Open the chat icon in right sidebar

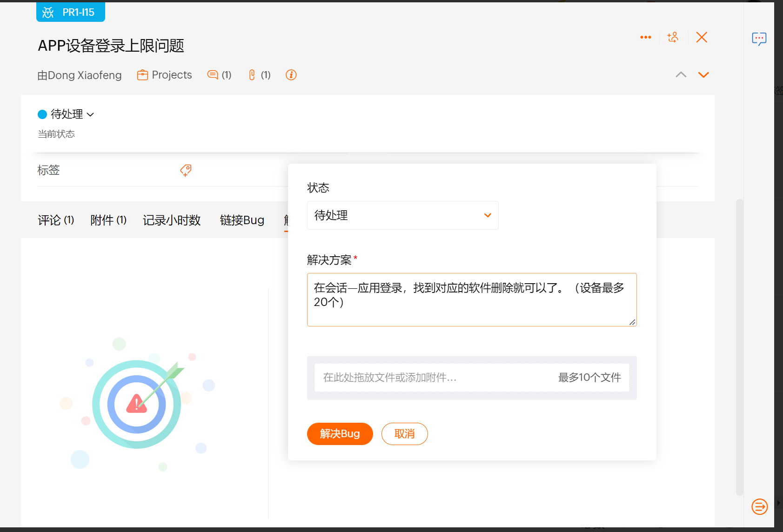pos(759,39)
